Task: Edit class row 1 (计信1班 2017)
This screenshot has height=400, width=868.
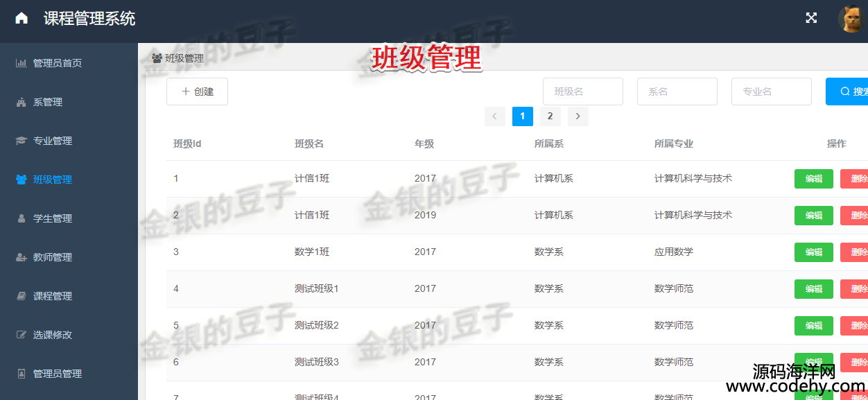Action: [x=814, y=179]
